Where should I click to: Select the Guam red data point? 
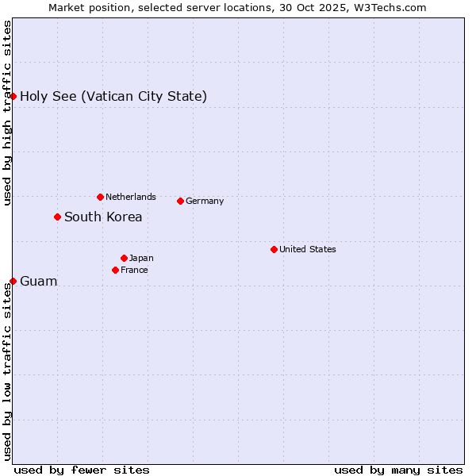tap(13, 281)
